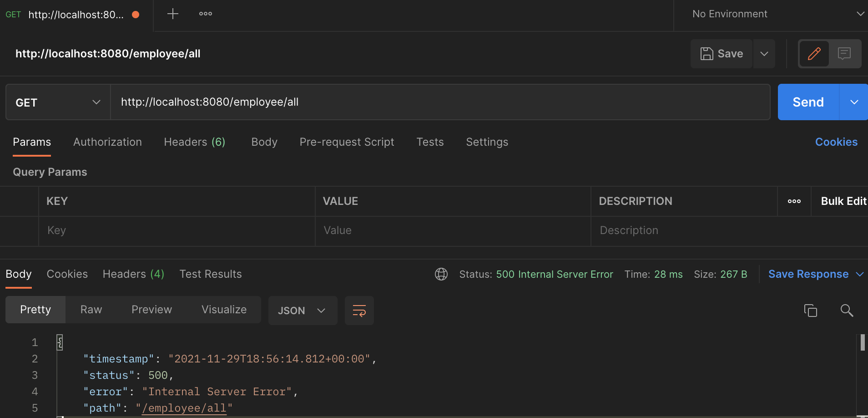This screenshot has width=868, height=418.
Task: Click the edit pencil icon
Action: click(814, 54)
